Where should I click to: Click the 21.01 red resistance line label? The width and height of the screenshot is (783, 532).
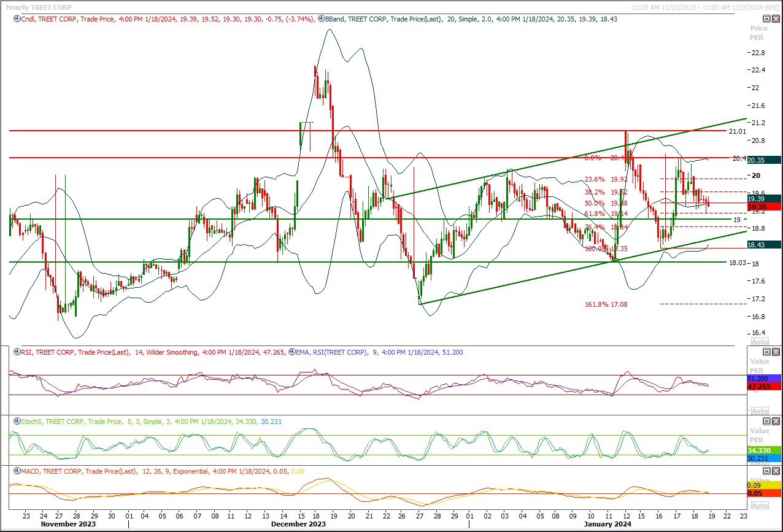point(737,131)
